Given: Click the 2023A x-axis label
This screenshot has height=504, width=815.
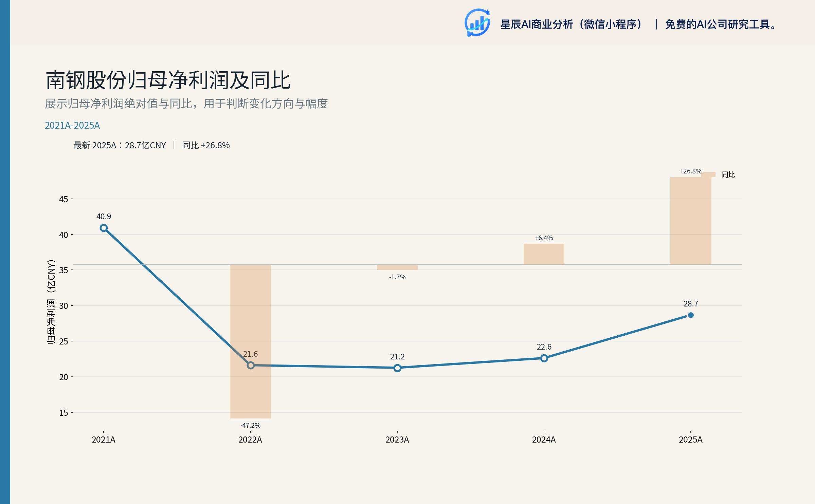Looking at the screenshot, I should [397, 440].
